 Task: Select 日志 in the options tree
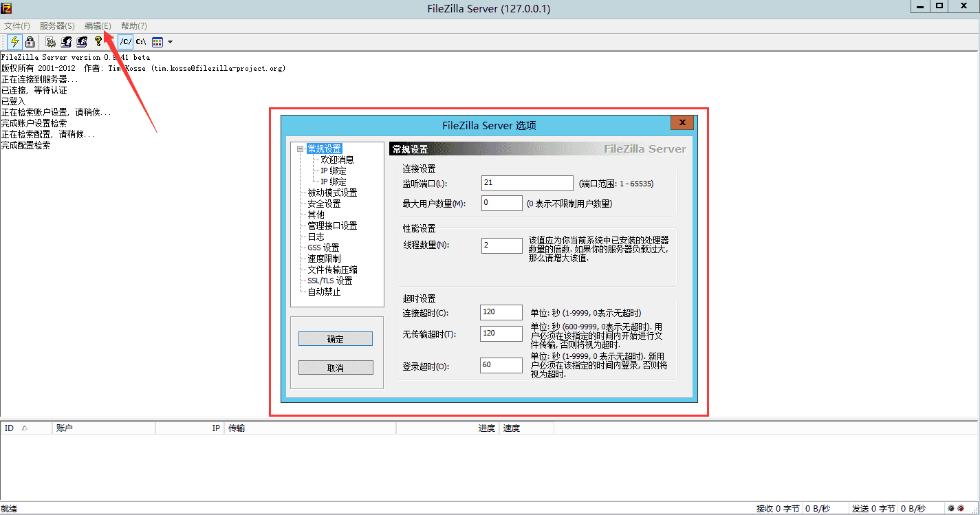point(316,237)
